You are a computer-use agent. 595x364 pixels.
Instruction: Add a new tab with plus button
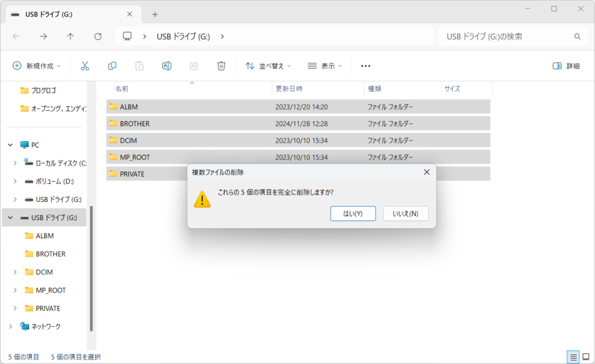155,15
